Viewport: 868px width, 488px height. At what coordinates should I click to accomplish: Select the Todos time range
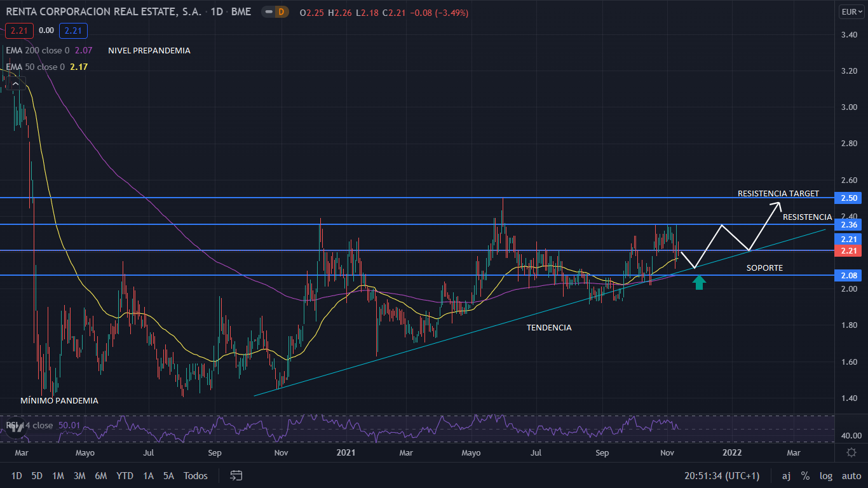tap(195, 475)
